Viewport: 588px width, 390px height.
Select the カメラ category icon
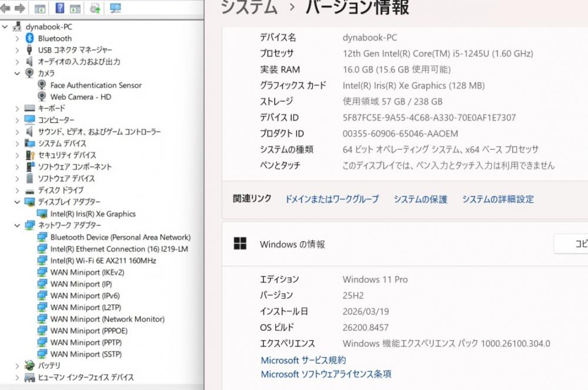click(x=29, y=73)
